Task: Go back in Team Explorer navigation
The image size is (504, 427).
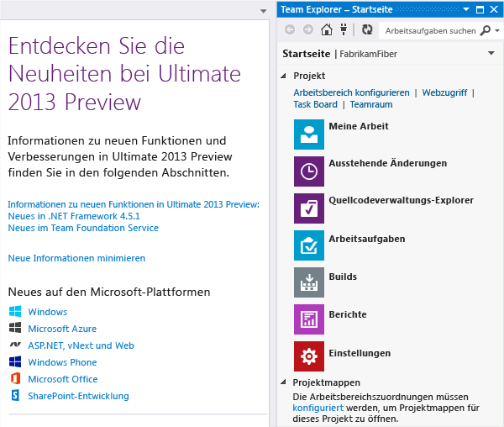Action: (290, 30)
